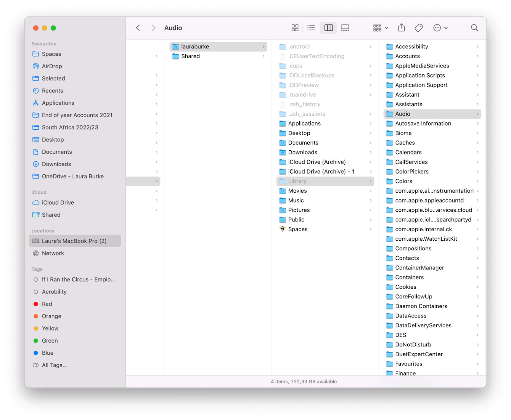
Task: Open AirDrop from the sidebar
Action: [x=52, y=66]
